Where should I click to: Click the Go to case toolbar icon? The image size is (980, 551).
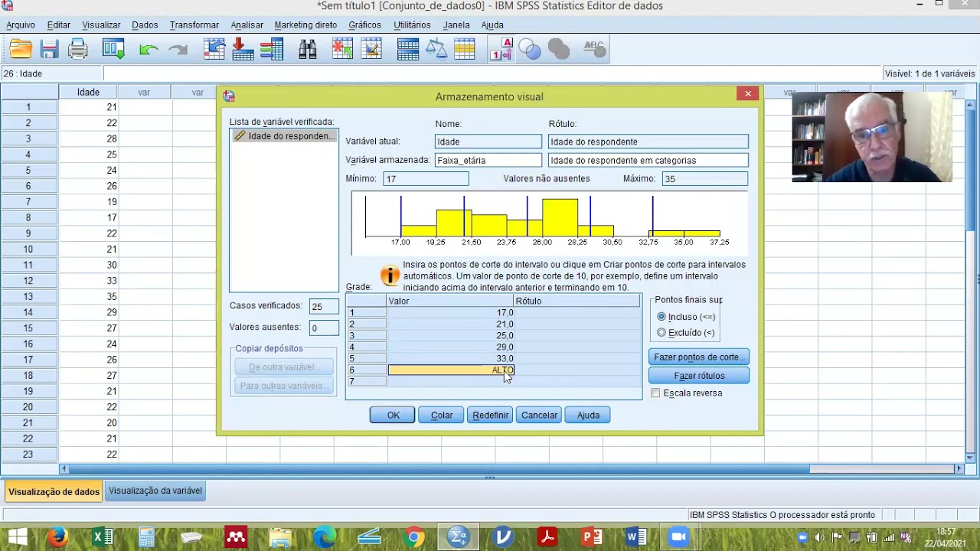point(214,50)
